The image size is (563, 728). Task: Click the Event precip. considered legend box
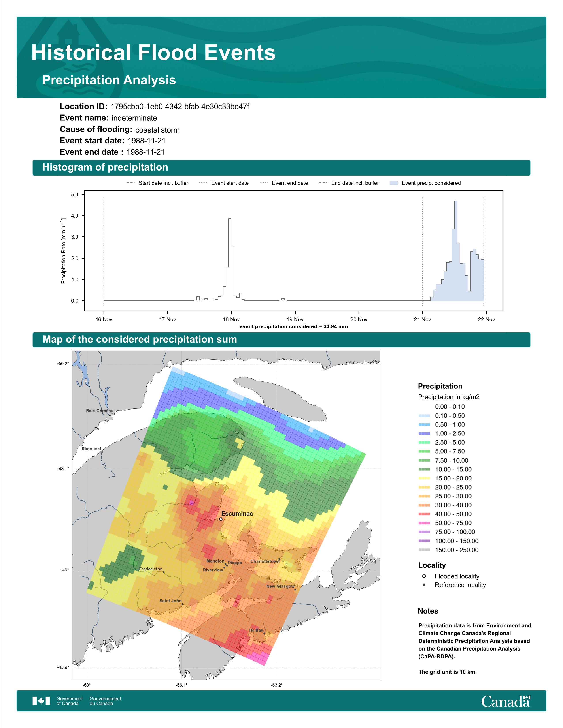coord(394,183)
